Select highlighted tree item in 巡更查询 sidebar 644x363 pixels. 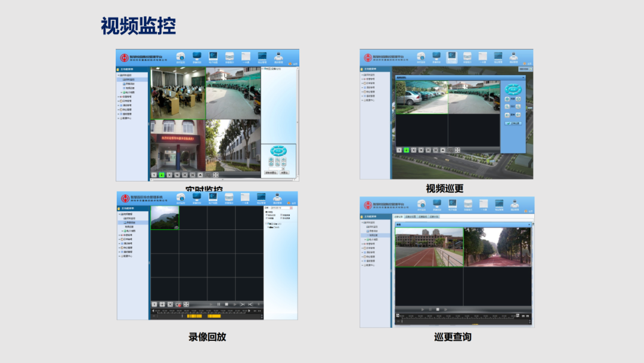pos(376,235)
